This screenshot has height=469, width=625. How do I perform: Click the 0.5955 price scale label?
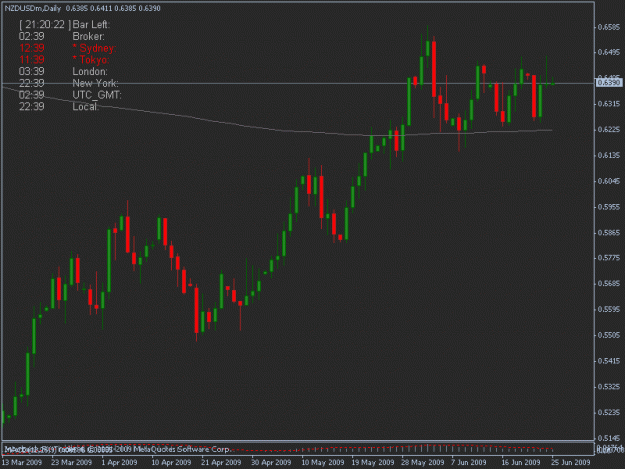pos(609,207)
